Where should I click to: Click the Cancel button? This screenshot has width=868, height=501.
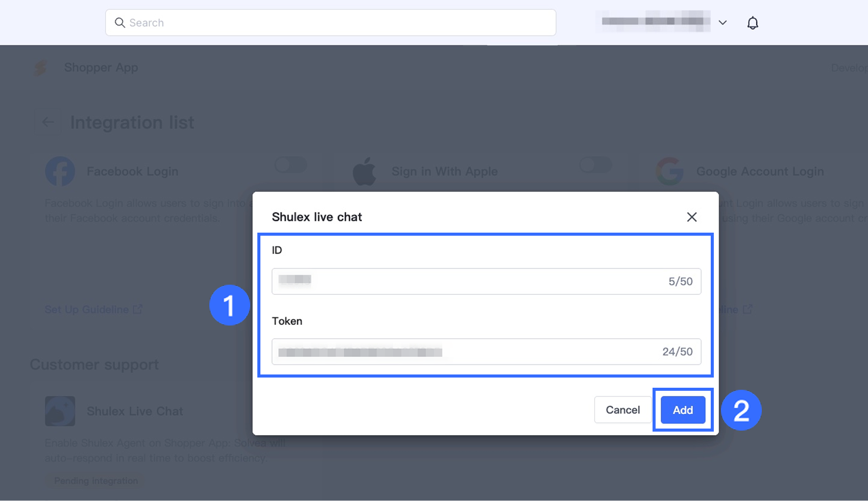click(622, 410)
